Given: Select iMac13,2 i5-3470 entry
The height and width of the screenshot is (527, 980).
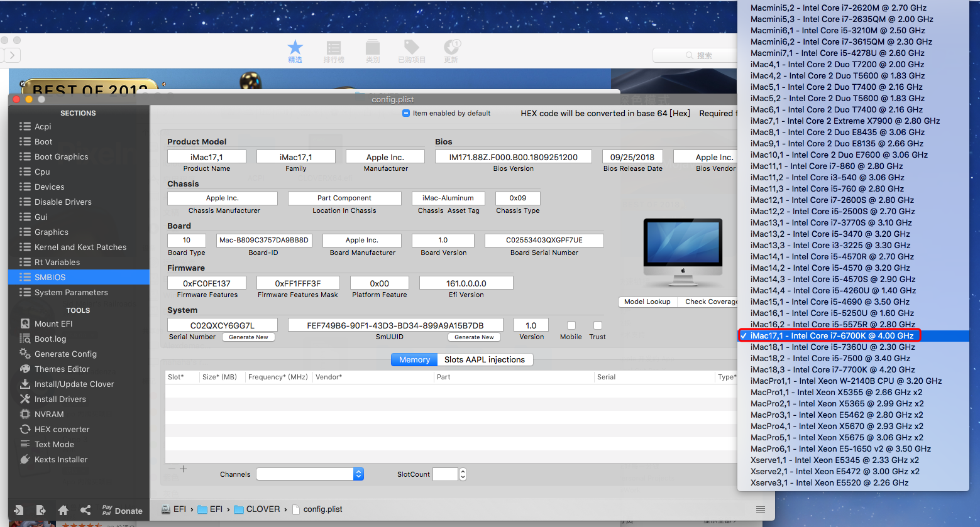Looking at the screenshot, I should coord(854,234).
